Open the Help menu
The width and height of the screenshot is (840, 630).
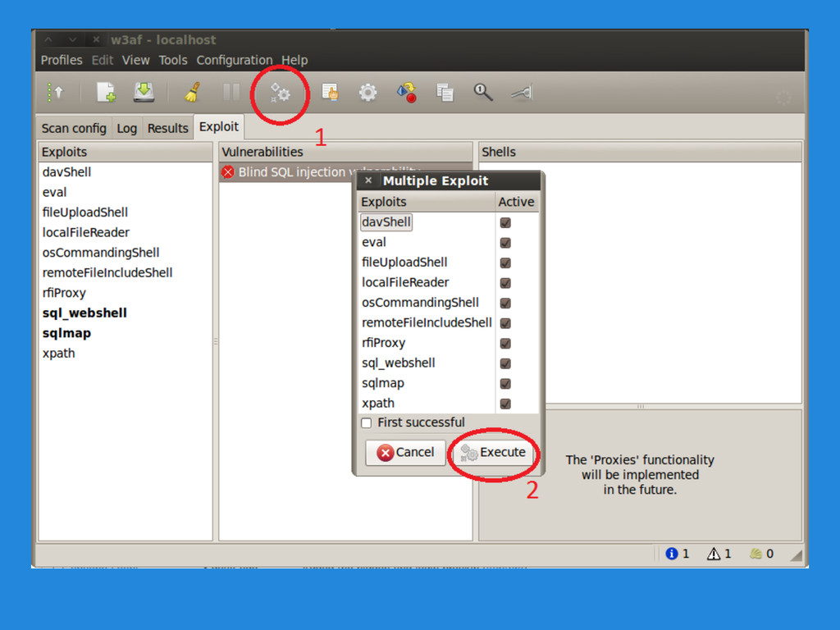[294, 60]
